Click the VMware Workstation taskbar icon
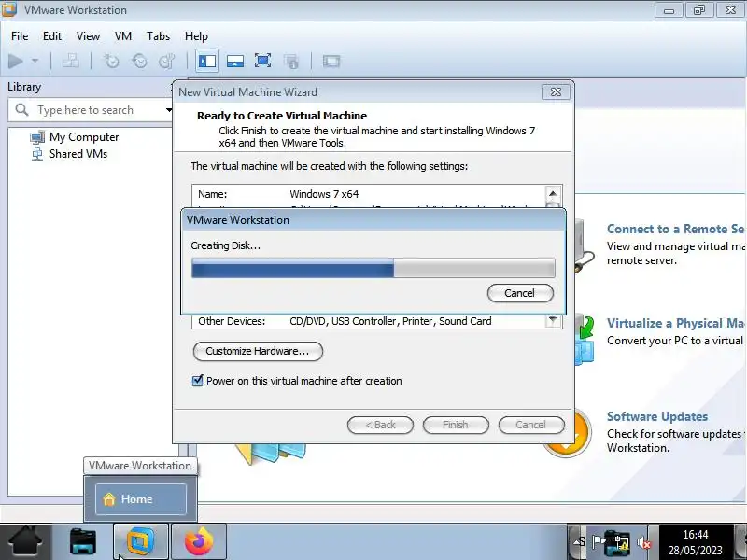 pyautogui.click(x=141, y=542)
